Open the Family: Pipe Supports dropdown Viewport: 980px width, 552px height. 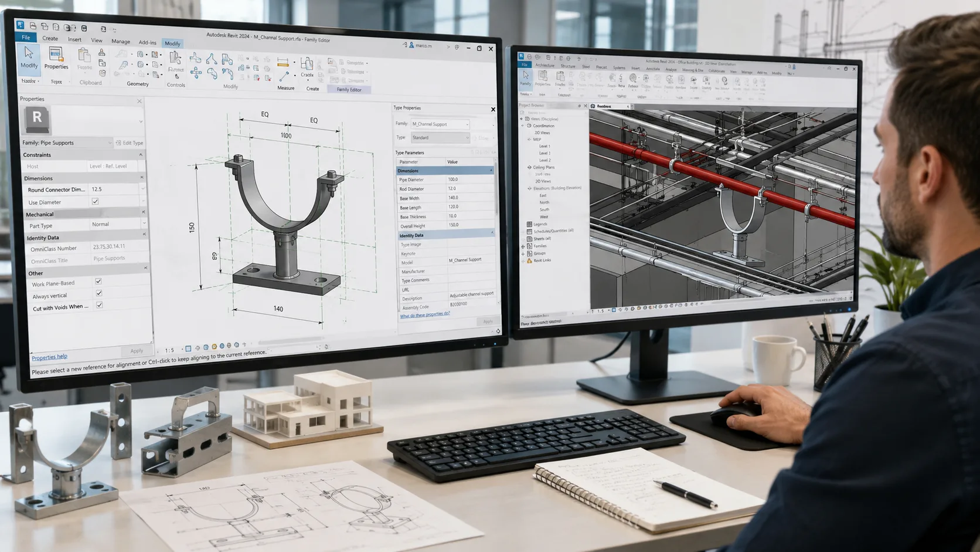[x=67, y=143]
